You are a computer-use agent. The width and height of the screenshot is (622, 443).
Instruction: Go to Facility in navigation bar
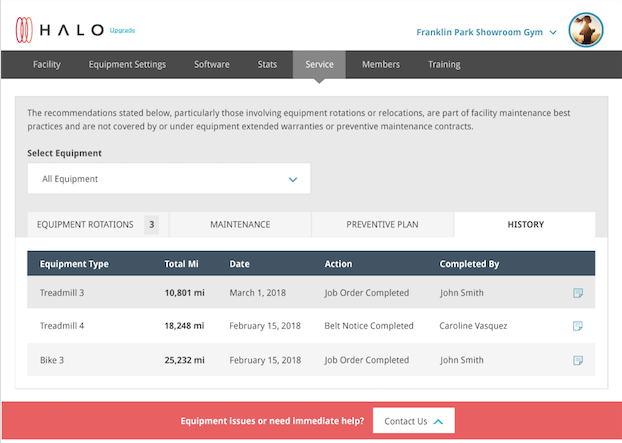pos(47,65)
